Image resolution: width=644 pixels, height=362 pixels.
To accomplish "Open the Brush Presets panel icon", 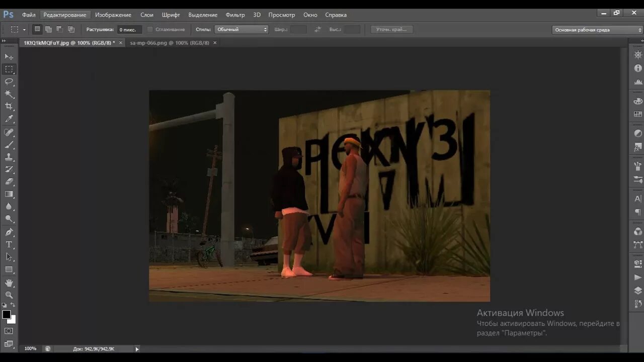I will coord(638,179).
